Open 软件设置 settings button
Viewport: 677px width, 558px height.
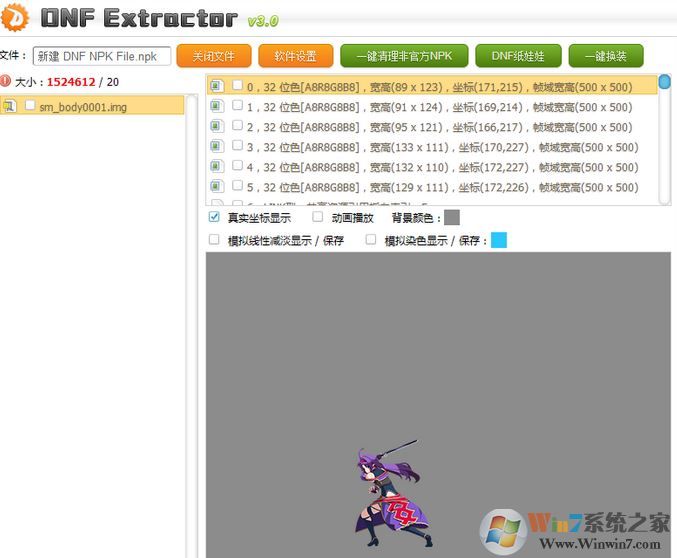[x=296, y=56]
